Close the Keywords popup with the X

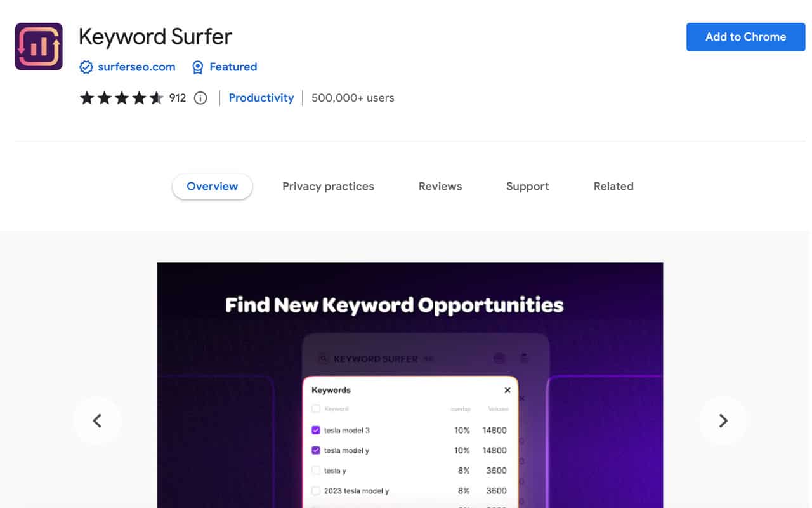507,390
